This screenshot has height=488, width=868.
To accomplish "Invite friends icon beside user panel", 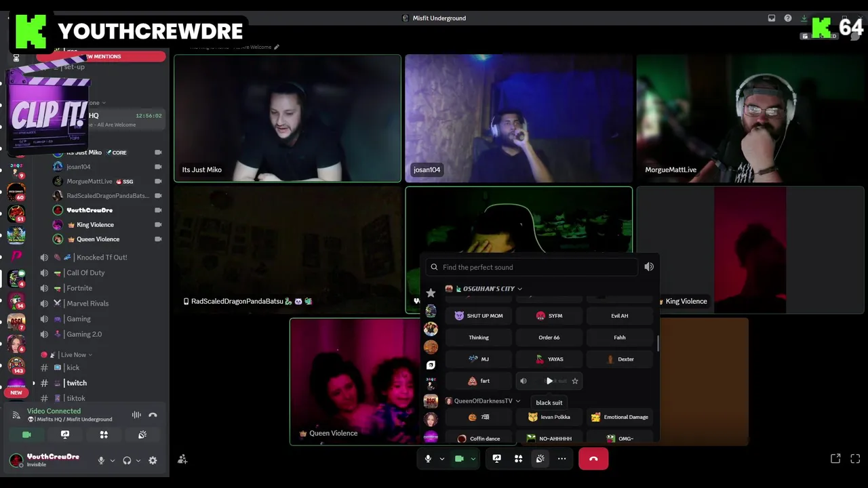I will pos(182,460).
